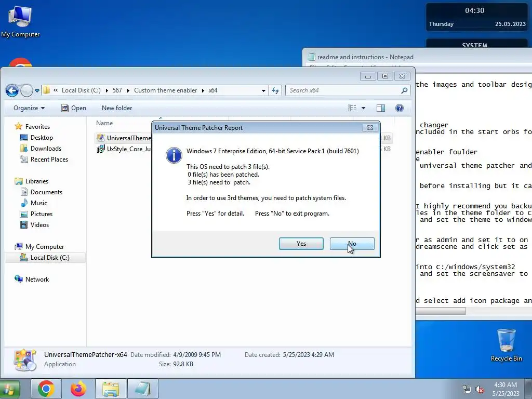Toggle the preview pane icon
The image size is (532, 399).
click(x=381, y=108)
